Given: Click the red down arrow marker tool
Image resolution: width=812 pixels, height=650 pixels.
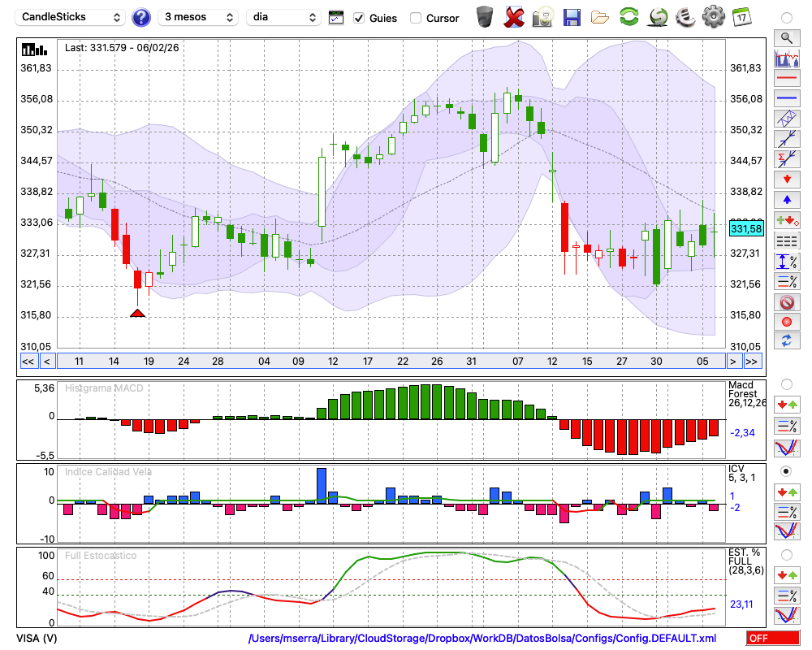Looking at the screenshot, I should (x=786, y=178).
